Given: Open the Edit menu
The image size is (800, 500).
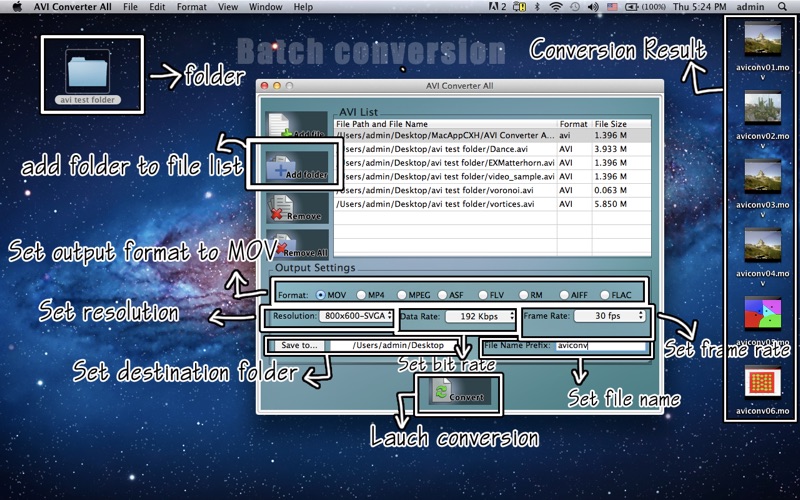Looking at the screenshot, I should pos(157,7).
